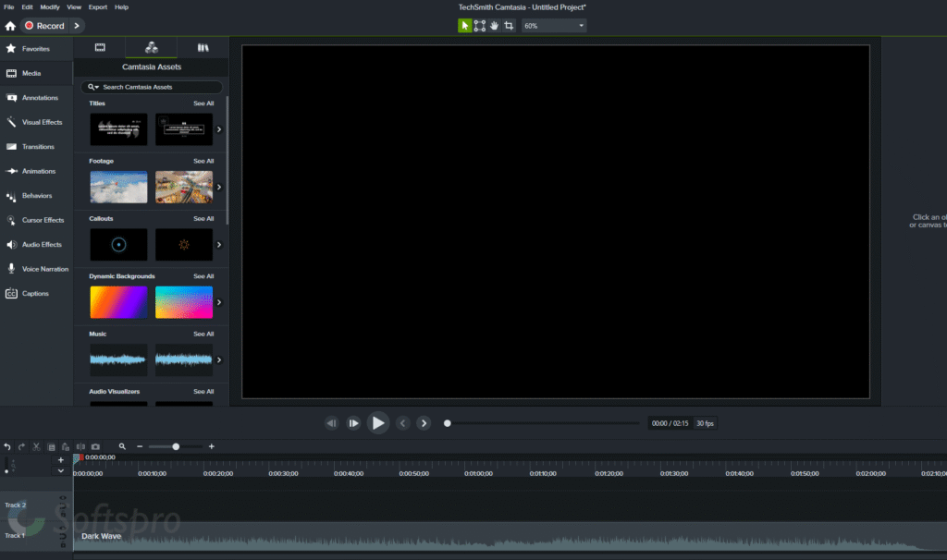
Task: Open the Media bin panel
Action: coord(36,73)
